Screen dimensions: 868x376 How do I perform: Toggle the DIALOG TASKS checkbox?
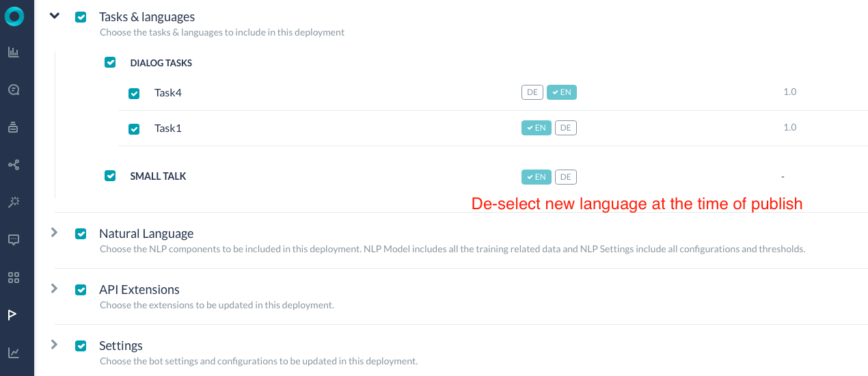(110, 62)
